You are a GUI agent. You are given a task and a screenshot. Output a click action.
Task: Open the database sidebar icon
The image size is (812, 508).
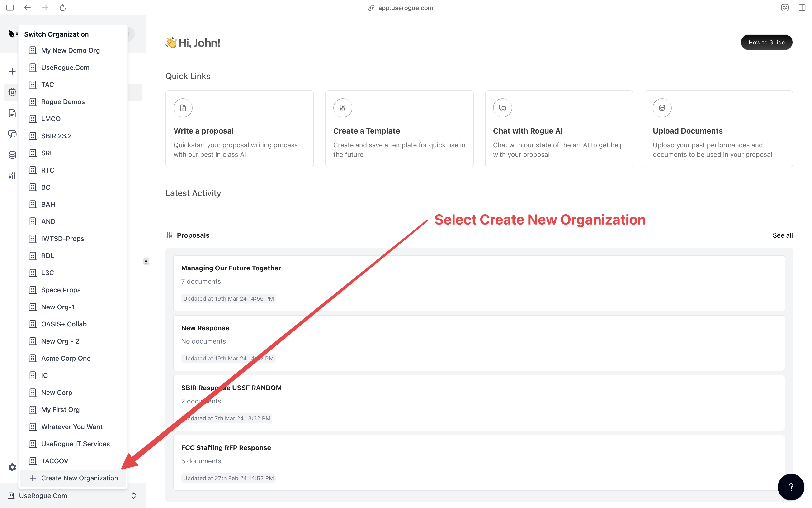[12, 155]
